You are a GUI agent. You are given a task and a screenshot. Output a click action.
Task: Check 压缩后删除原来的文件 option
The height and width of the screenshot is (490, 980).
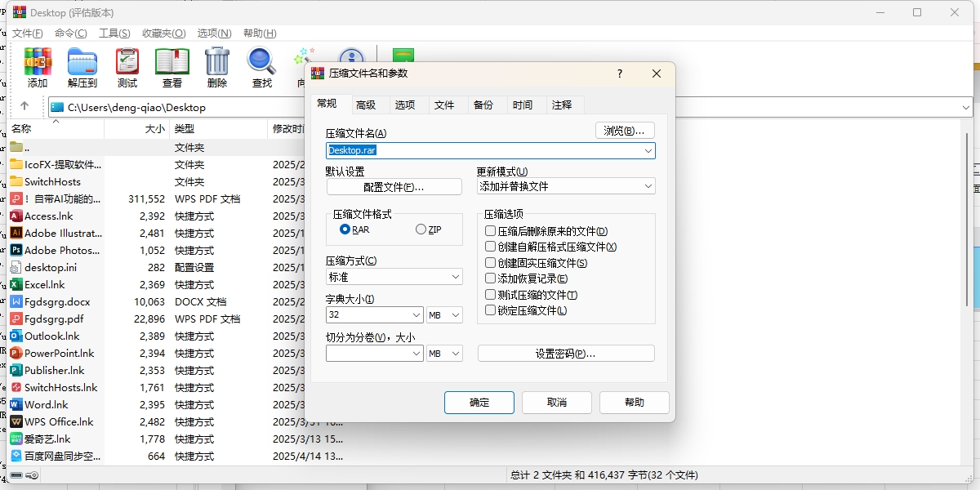(490, 231)
